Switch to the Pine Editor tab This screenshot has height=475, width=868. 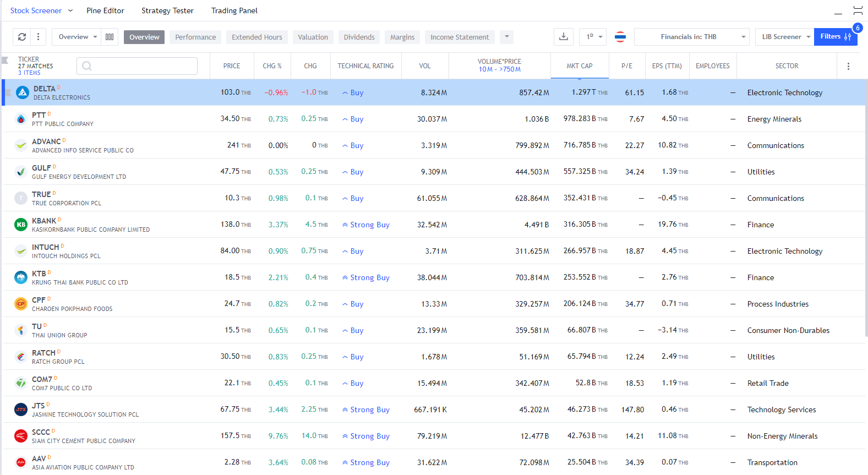[105, 10]
